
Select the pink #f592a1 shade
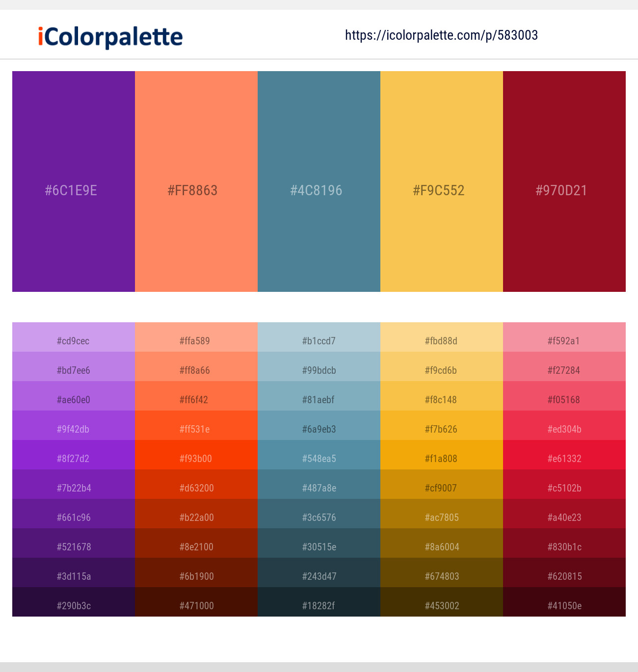tap(564, 341)
